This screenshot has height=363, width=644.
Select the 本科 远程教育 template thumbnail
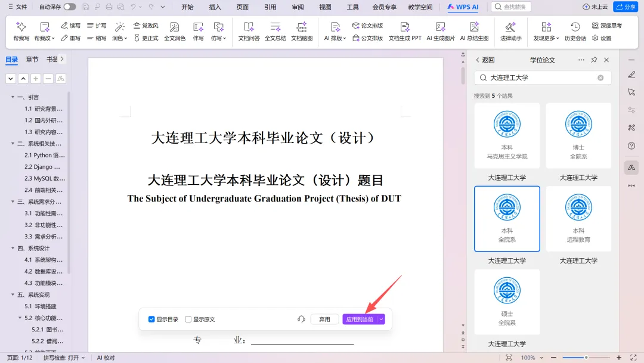pos(578,219)
